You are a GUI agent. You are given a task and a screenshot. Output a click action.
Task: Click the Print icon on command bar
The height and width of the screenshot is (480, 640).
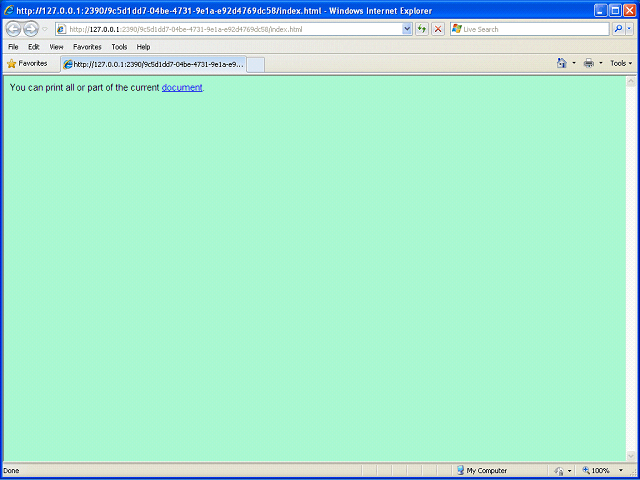(x=589, y=63)
